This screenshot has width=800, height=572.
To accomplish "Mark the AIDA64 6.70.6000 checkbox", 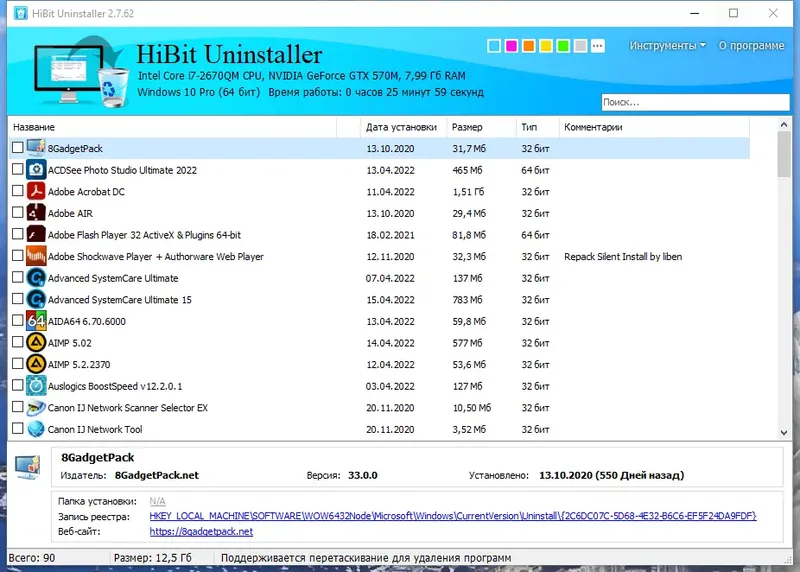I will click(17, 320).
